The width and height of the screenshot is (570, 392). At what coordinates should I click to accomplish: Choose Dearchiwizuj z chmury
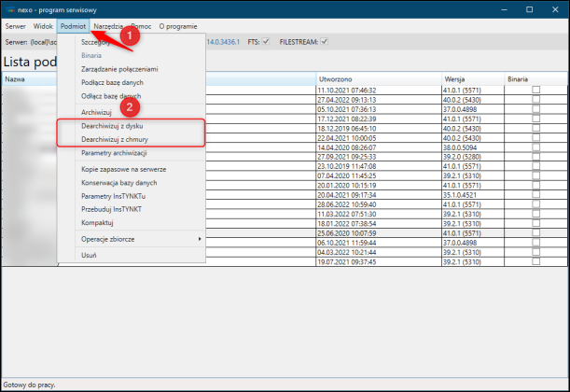tap(132, 140)
